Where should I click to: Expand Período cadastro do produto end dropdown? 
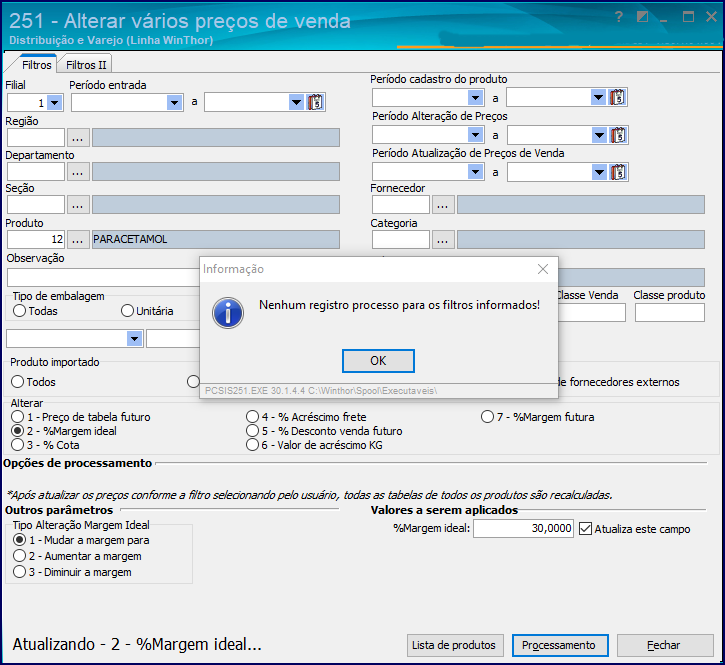coord(598,98)
